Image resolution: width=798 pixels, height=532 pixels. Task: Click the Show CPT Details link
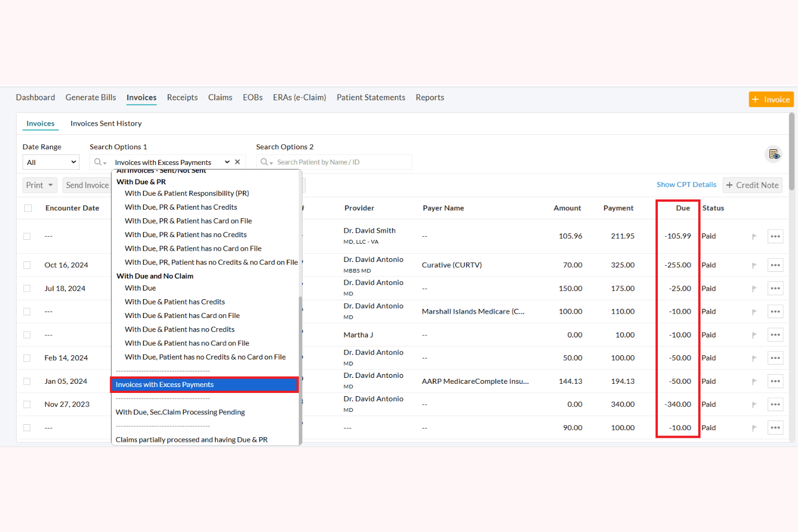pos(686,184)
